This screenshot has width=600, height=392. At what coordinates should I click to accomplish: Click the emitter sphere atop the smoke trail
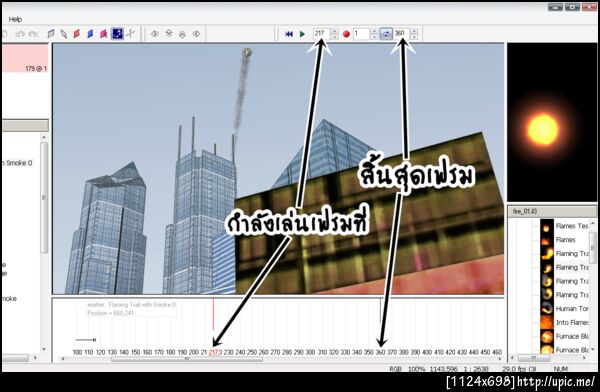click(x=247, y=52)
